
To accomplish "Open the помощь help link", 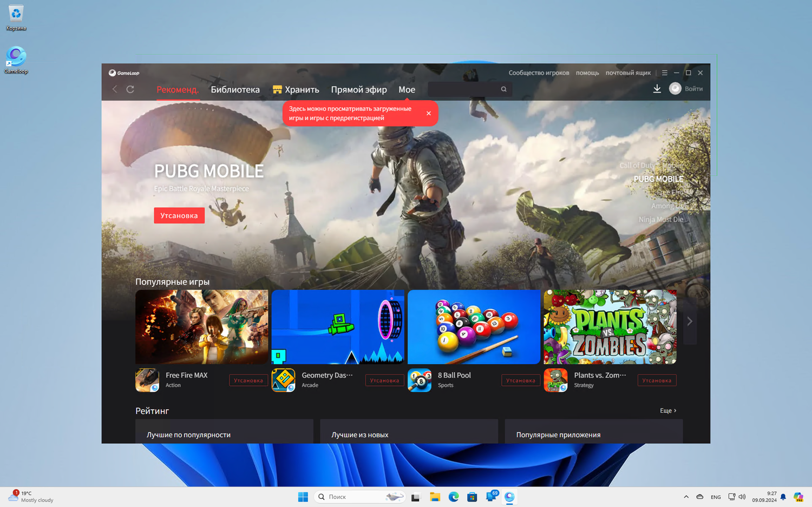I will tap(587, 73).
